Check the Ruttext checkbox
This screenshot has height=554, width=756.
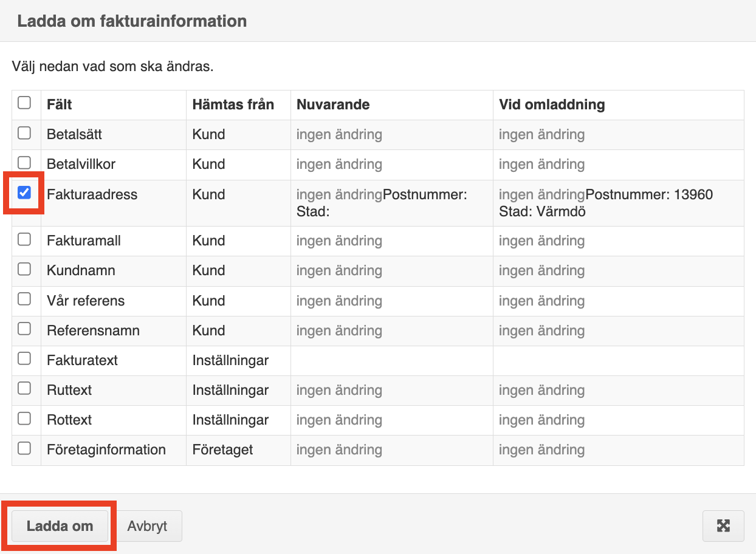(x=24, y=388)
